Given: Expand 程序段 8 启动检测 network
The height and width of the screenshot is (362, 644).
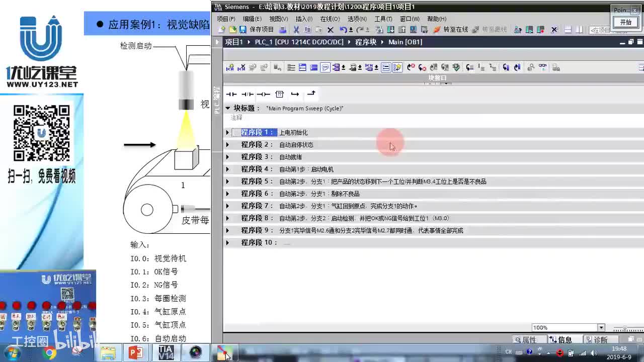Looking at the screenshot, I should [x=227, y=218].
